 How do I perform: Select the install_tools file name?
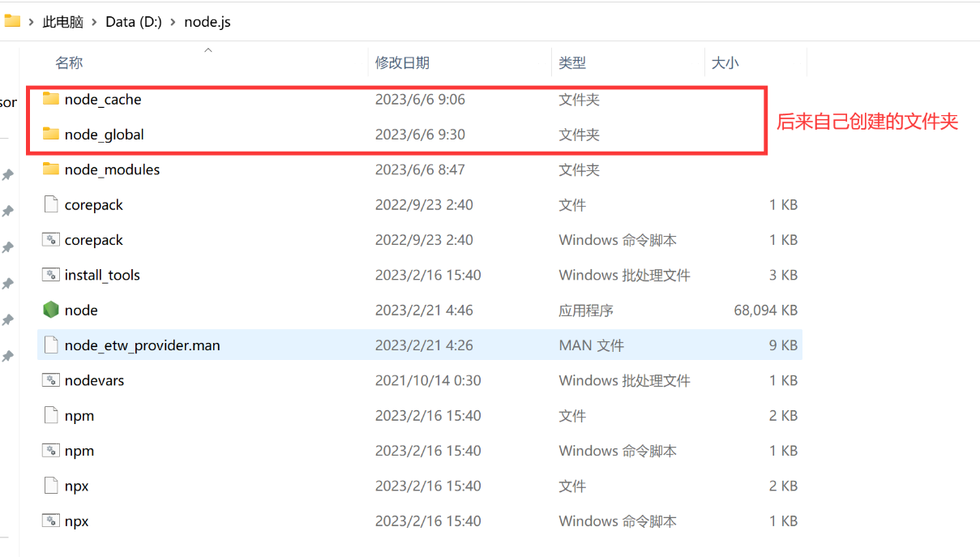[102, 275]
